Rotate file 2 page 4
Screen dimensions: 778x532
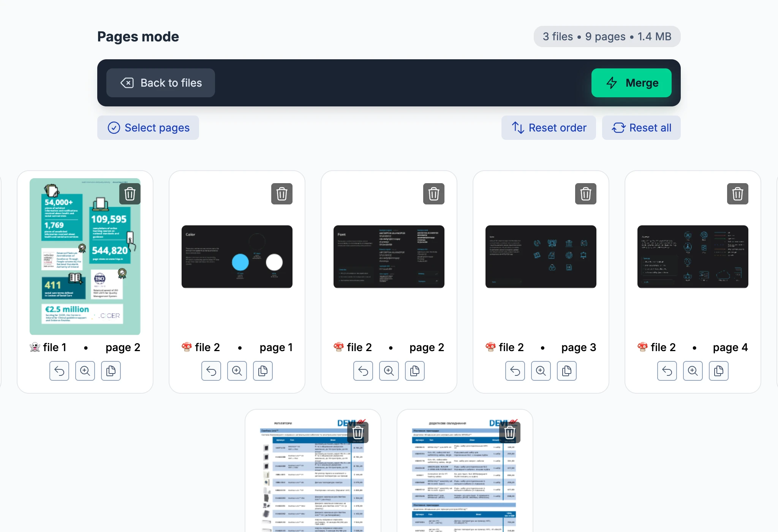(667, 371)
